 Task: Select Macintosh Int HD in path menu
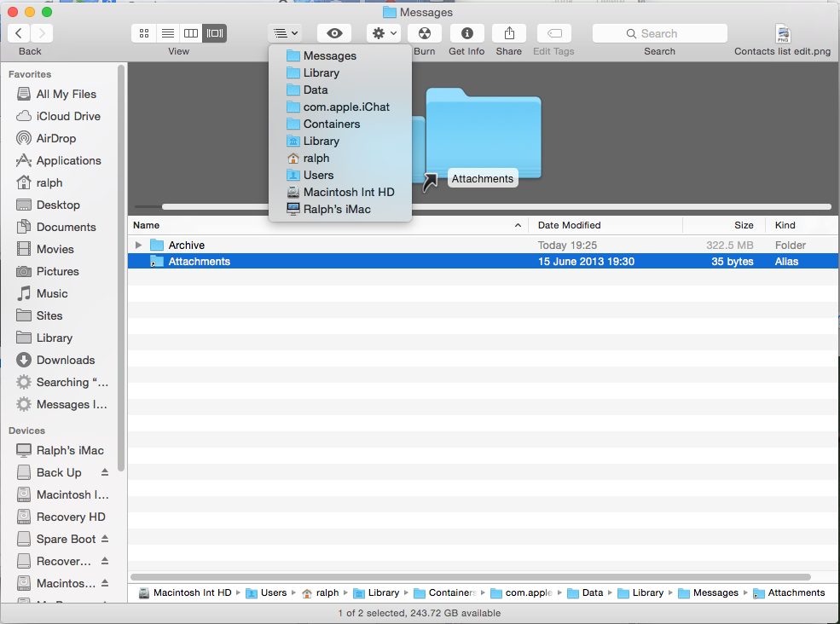340,193
